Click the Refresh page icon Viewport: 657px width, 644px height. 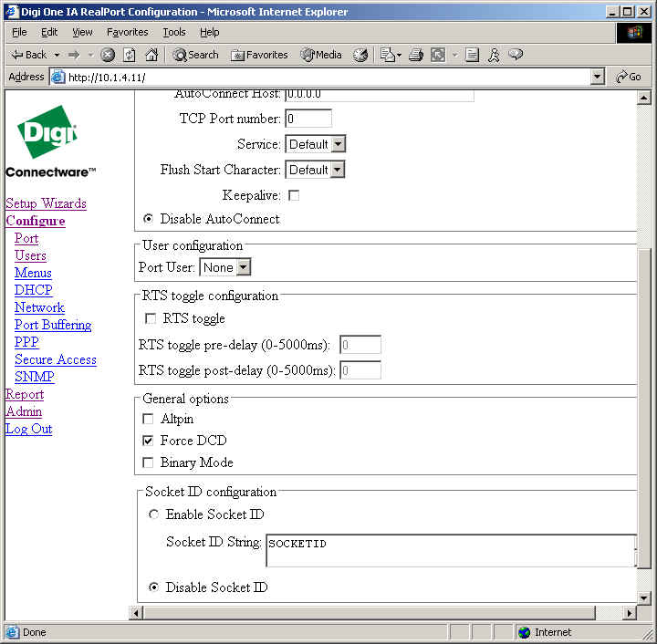coord(130,55)
